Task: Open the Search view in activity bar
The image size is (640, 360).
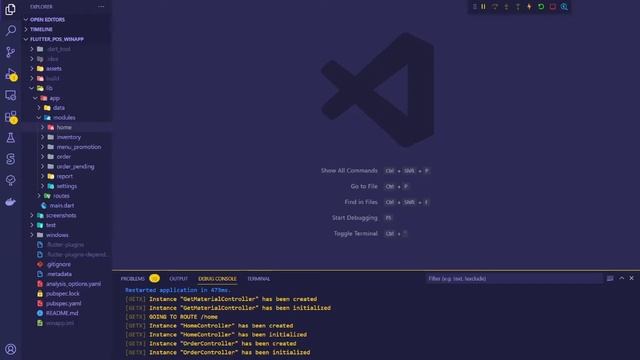Action: point(11,30)
